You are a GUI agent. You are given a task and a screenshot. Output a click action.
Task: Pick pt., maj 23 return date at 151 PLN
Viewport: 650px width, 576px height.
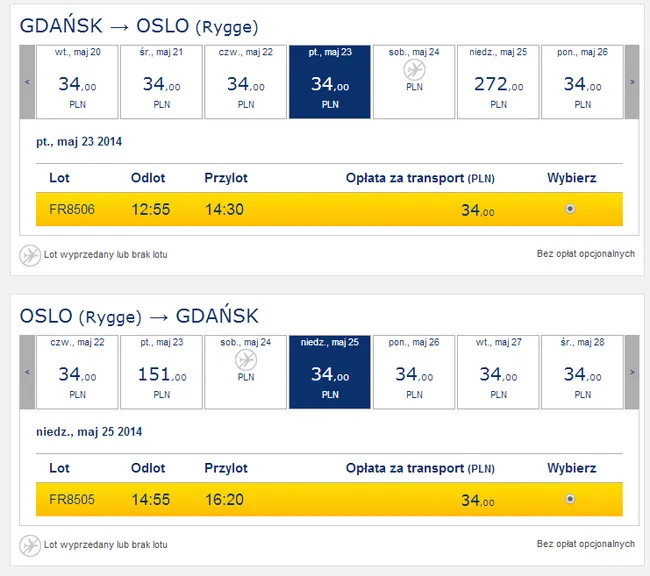tap(161, 372)
